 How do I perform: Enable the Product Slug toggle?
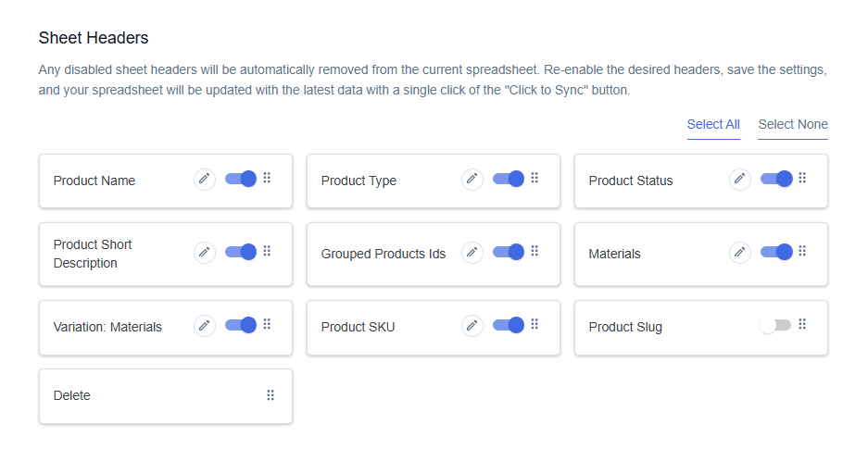775,325
